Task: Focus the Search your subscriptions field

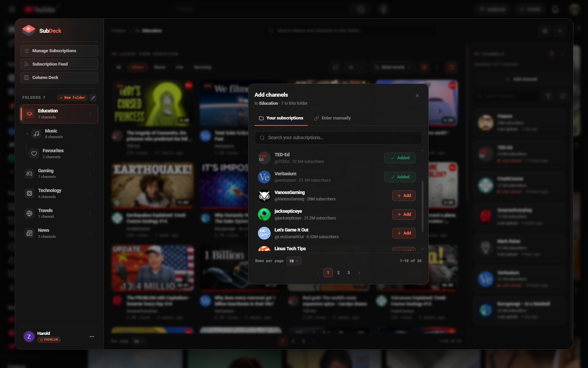Action: [338, 138]
